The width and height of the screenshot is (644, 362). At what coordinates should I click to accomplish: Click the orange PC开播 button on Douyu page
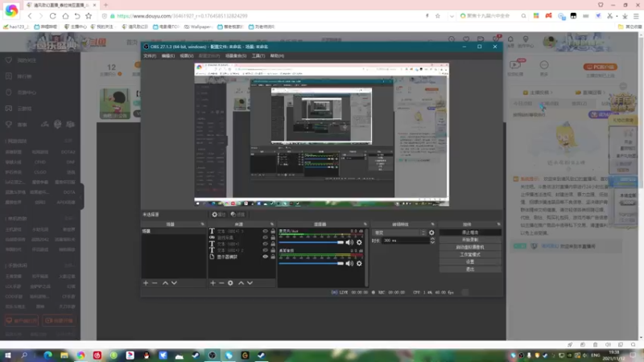[x=601, y=67]
